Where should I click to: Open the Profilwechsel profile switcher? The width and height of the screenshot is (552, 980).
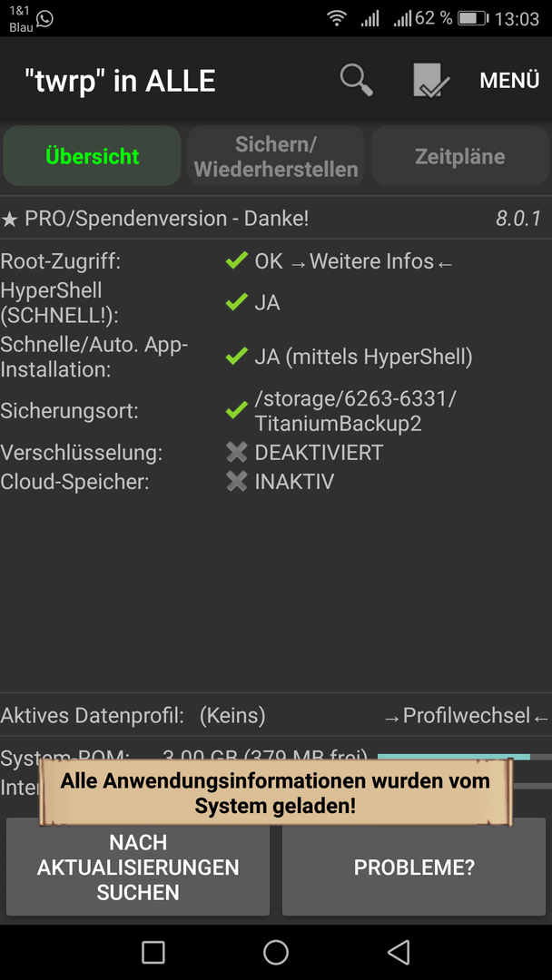pos(467,716)
